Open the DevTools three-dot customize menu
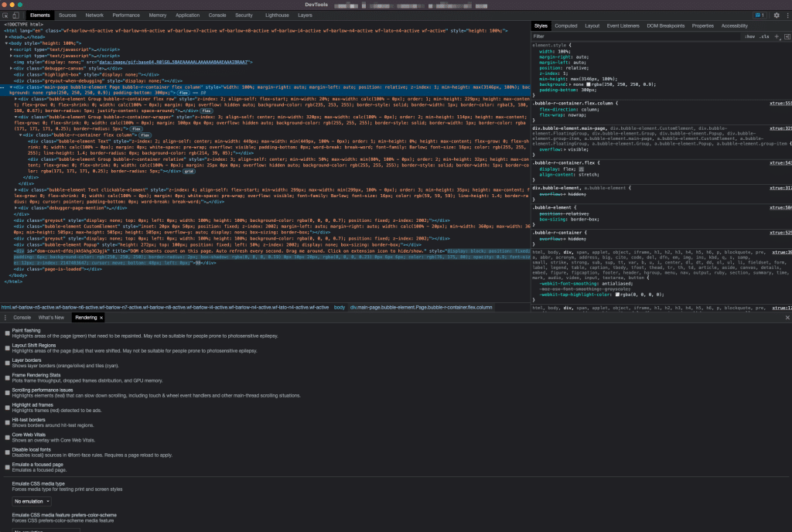Viewport: 792px width, 532px height. click(x=786, y=15)
